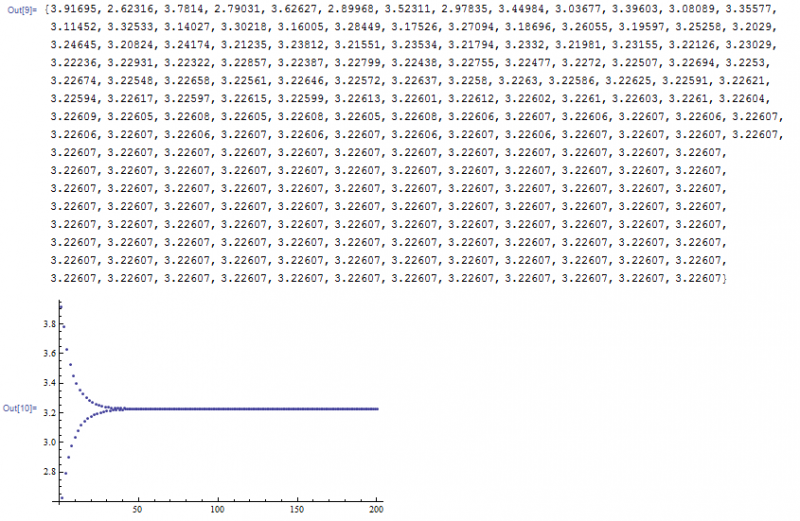800x521 pixels.
Task: Click the value 3.14027
Action: [x=187, y=27]
